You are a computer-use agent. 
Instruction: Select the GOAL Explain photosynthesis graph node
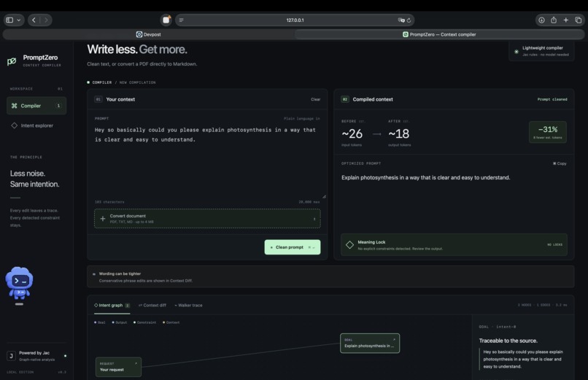pyautogui.click(x=370, y=344)
